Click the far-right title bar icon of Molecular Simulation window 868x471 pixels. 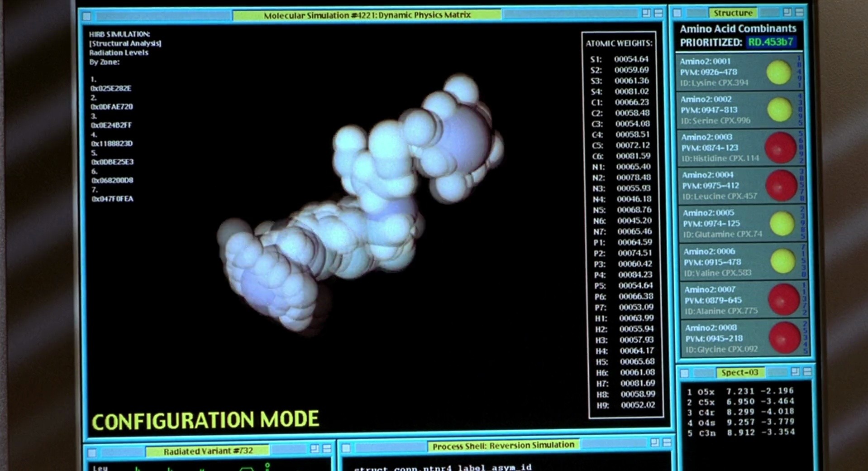658,14
